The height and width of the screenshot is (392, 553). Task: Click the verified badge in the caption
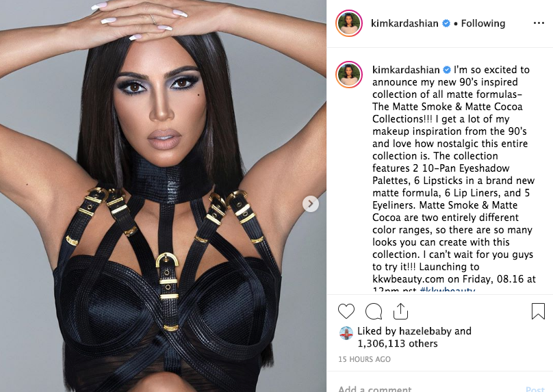point(446,70)
